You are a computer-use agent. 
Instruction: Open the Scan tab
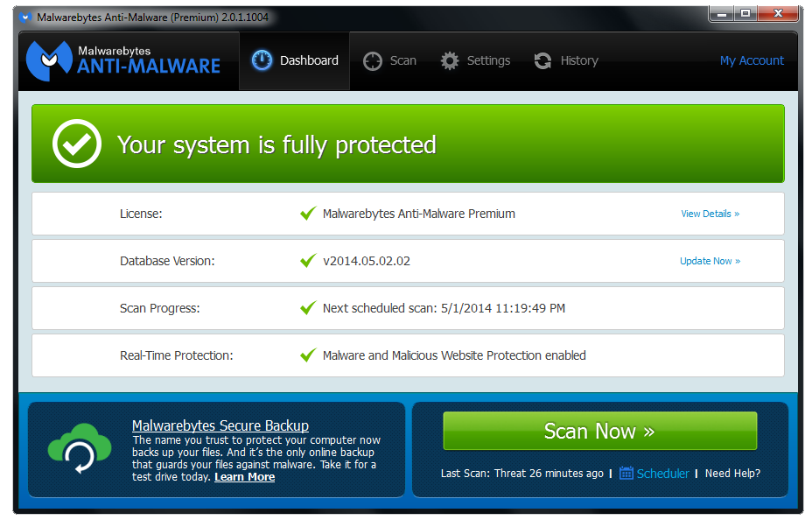[x=390, y=60]
